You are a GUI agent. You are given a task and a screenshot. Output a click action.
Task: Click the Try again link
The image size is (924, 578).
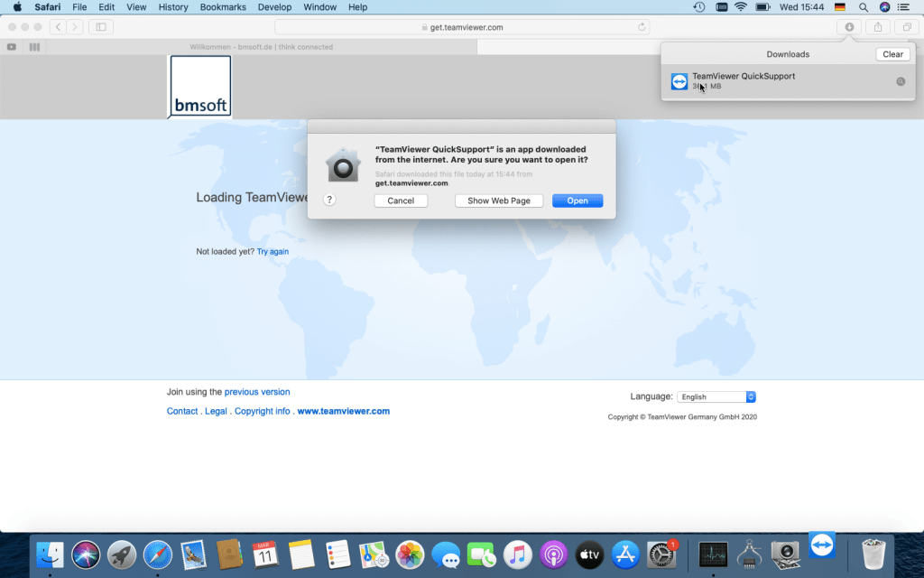pos(273,251)
